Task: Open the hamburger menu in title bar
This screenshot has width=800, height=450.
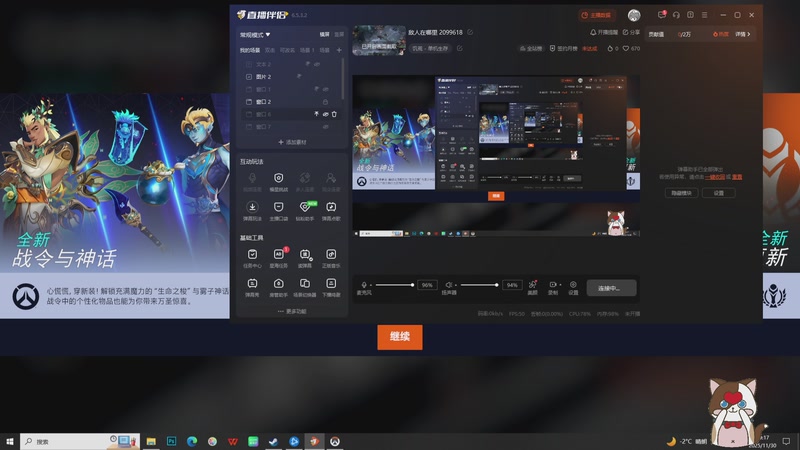Action: 705,15
